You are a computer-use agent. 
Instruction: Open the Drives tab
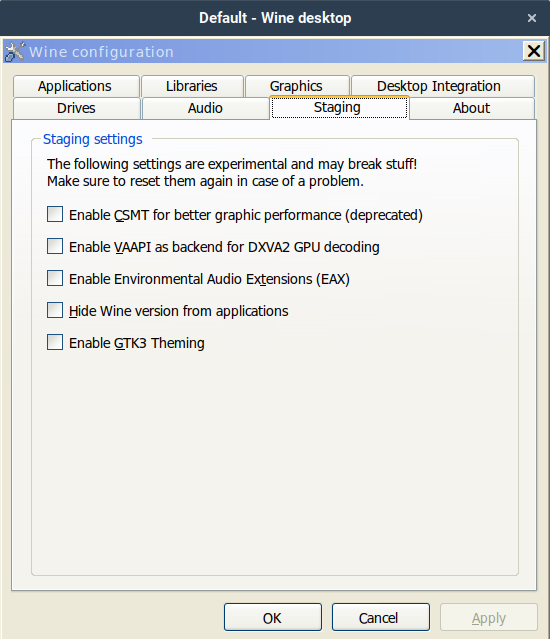[77, 108]
